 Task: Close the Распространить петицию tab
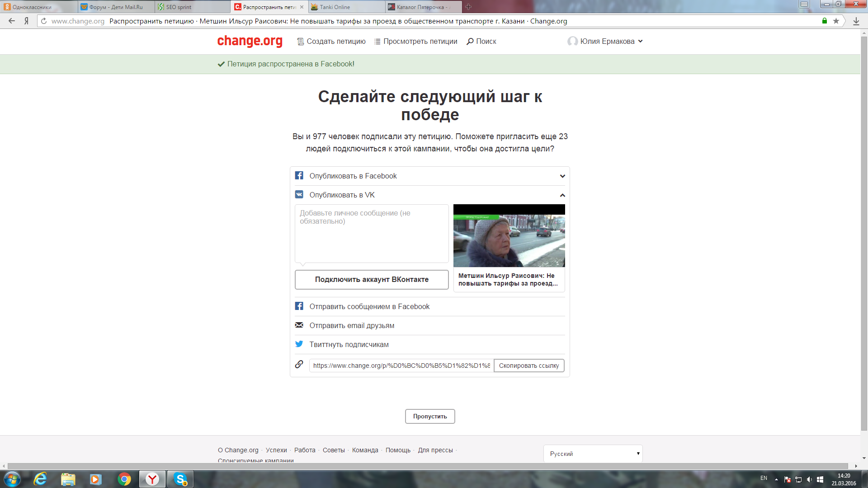pyautogui.click(x=302, y=7)
